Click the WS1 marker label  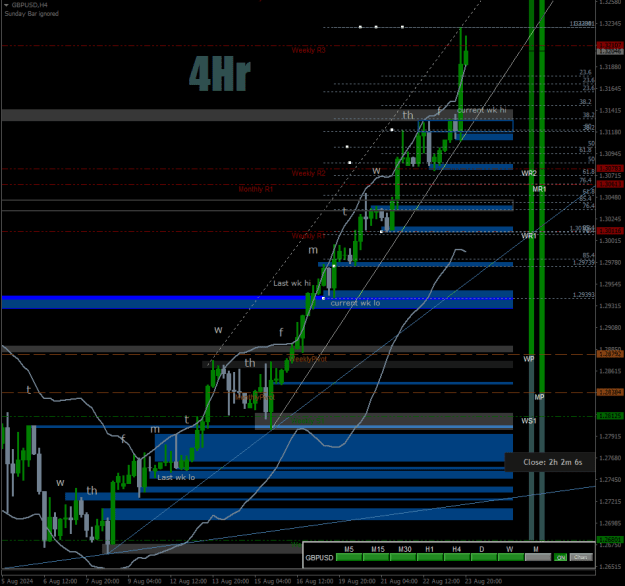529,421
